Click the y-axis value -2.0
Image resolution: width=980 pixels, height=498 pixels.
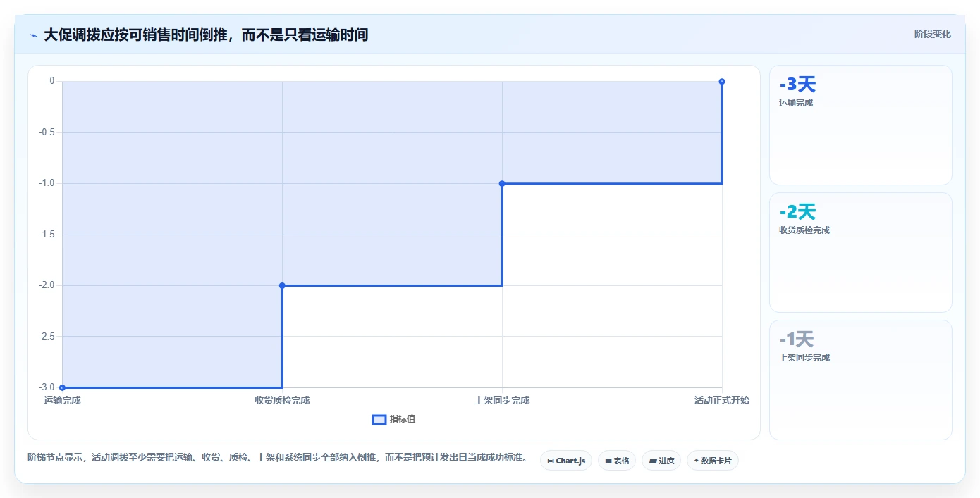tap(47, 285)
